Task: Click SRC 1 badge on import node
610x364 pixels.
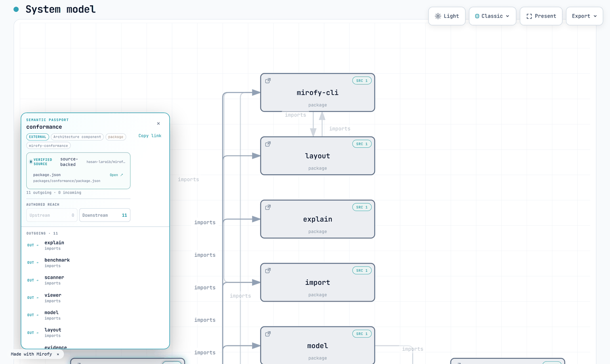Action: pyautogui.click(x=362, y=271)
